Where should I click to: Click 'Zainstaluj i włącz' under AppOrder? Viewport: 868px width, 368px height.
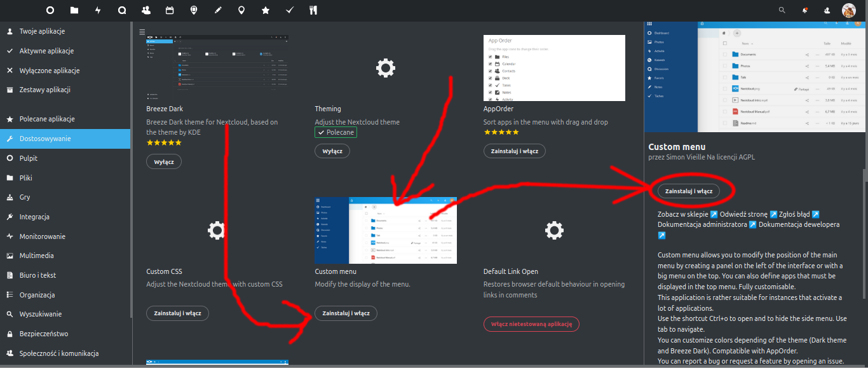515,151
